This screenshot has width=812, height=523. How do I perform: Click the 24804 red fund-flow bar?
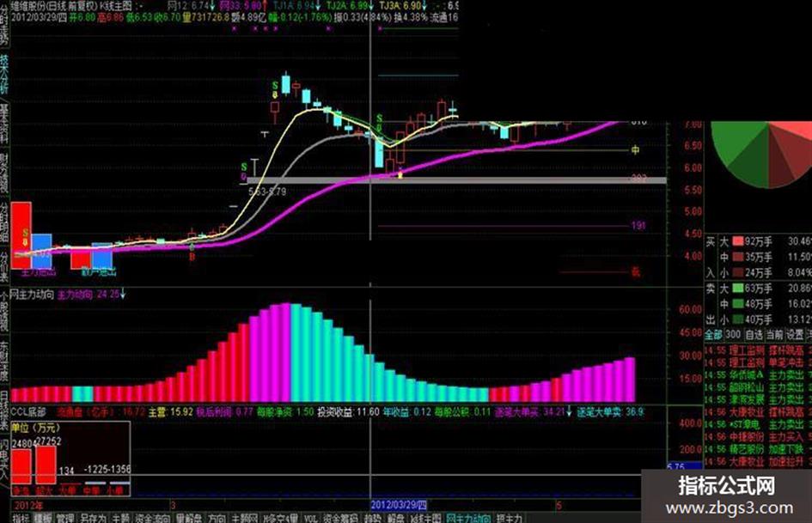pyautogui.click(x=21, y=466)
